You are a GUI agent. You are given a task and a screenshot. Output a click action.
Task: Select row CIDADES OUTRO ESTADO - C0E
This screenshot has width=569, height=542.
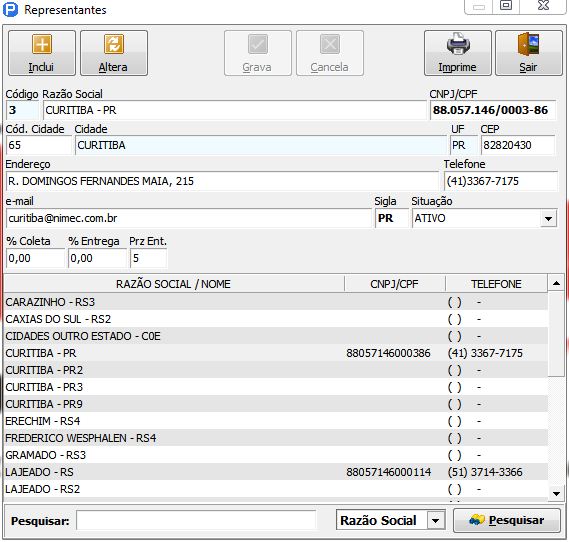(x=275, y=336)
